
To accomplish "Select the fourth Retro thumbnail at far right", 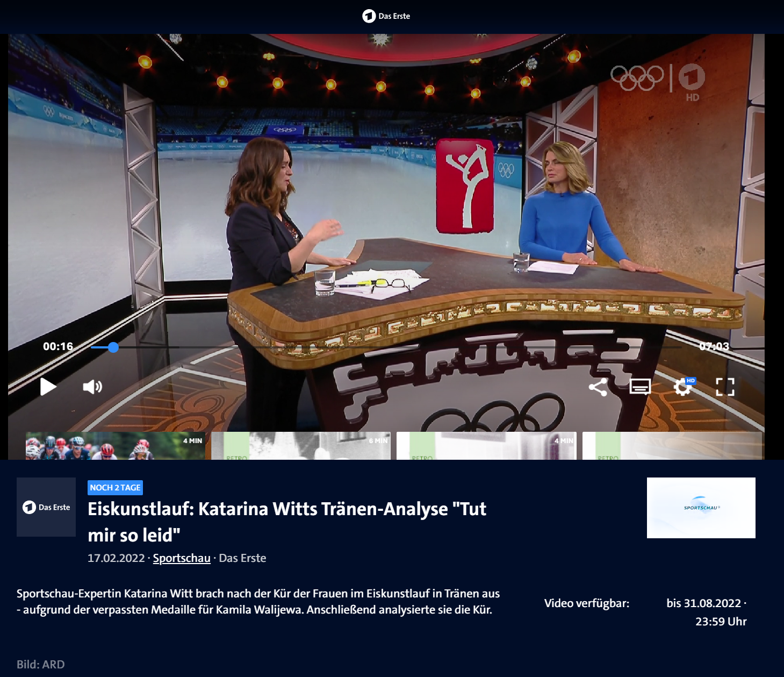I will (x=672, y=446).
